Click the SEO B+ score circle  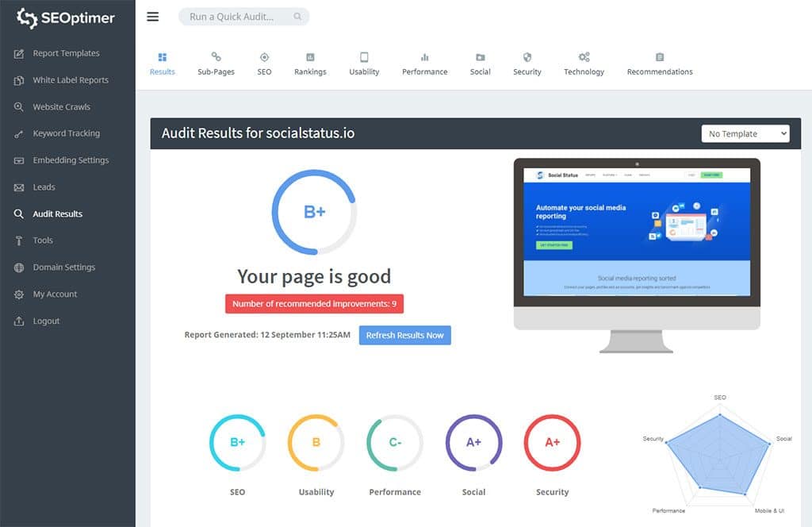[x=238, y=443]
